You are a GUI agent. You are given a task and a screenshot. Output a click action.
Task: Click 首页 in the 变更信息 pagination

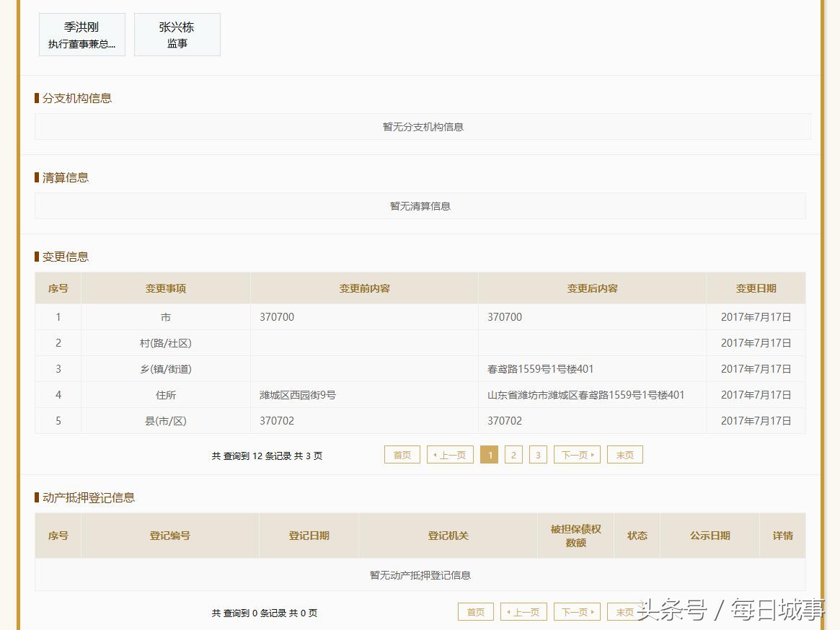pos(402,454)
